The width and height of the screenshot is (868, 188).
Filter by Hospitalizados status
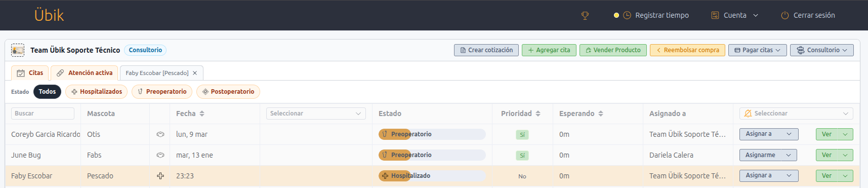pyautogui.click(x=96, y=92)
